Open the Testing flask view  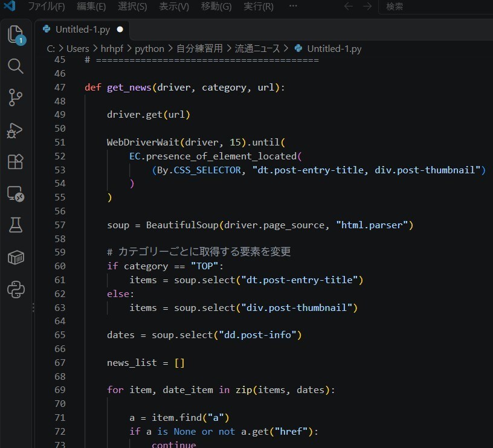coord(16,225)
